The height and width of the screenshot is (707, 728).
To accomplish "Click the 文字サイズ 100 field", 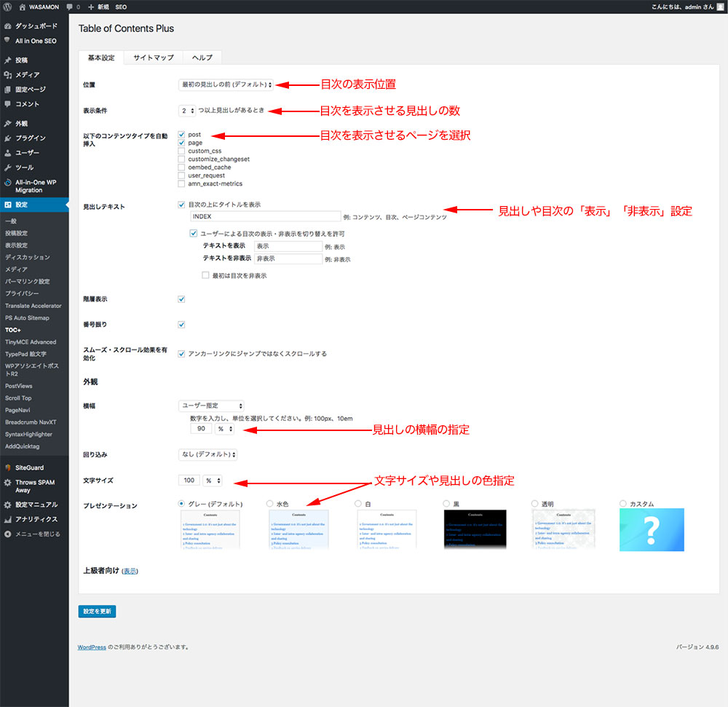I will point(189,481).
